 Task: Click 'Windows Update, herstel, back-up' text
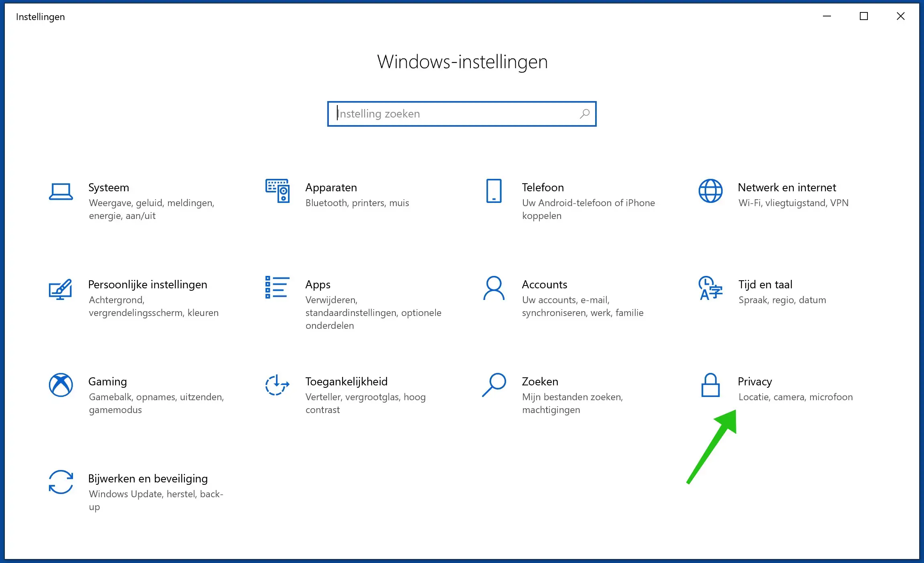[x=156, y=500]
